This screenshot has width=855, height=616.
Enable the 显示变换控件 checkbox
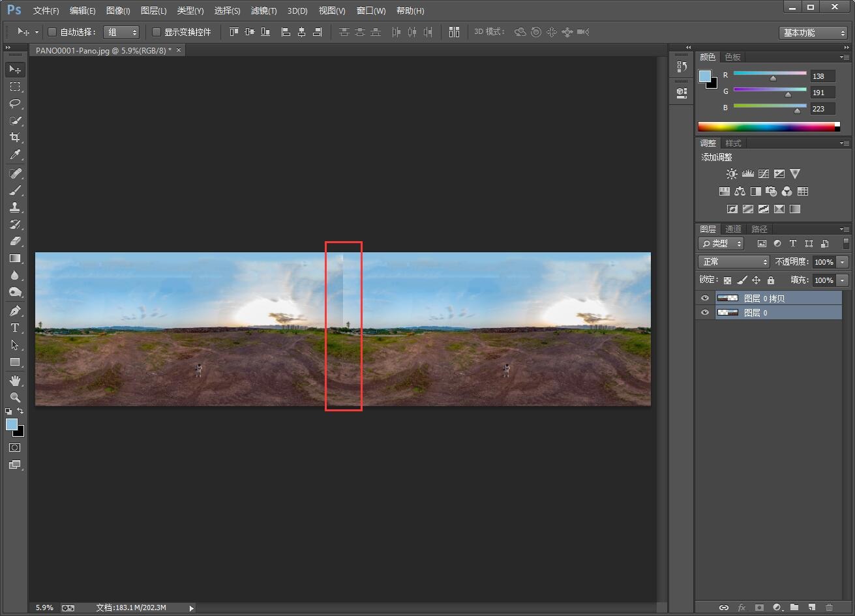pos(157,32)
